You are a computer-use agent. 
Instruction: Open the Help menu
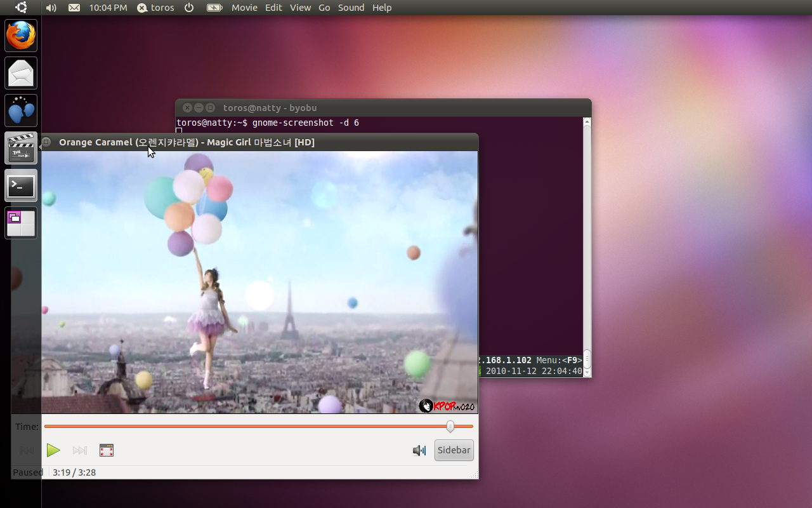point(382,8)
